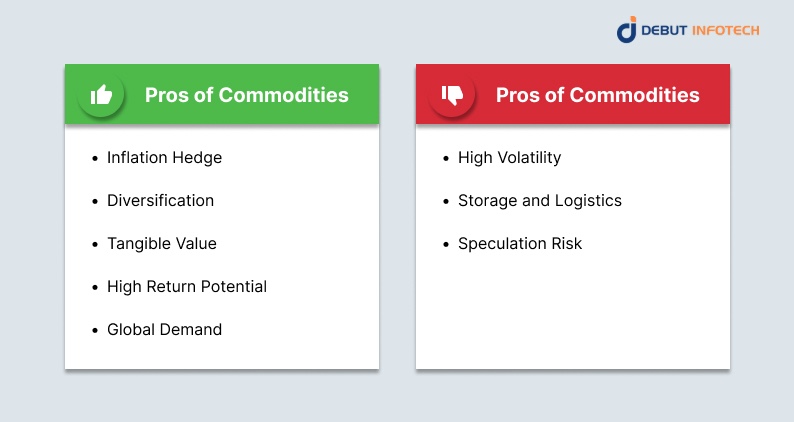Click the bullet before Inflation Hedge
Viewport: 794px width, 422px height.
click(94, 158)
